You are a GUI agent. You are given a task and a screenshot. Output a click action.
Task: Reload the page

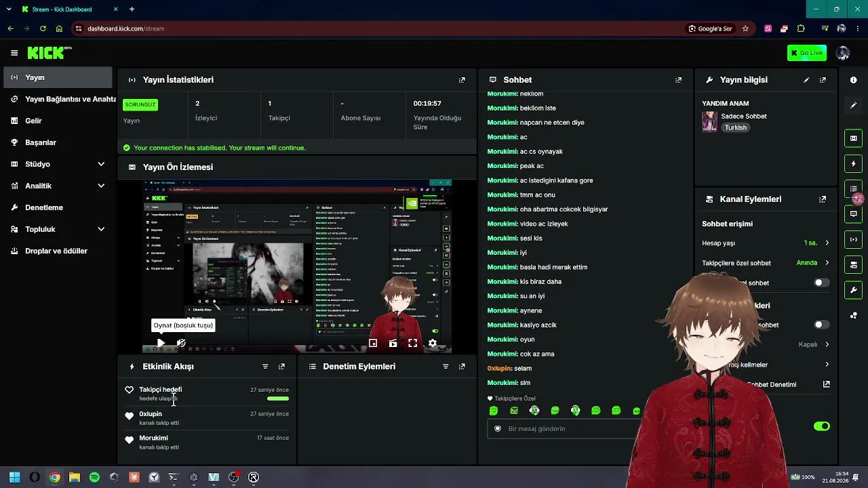[x=43, y=28]
